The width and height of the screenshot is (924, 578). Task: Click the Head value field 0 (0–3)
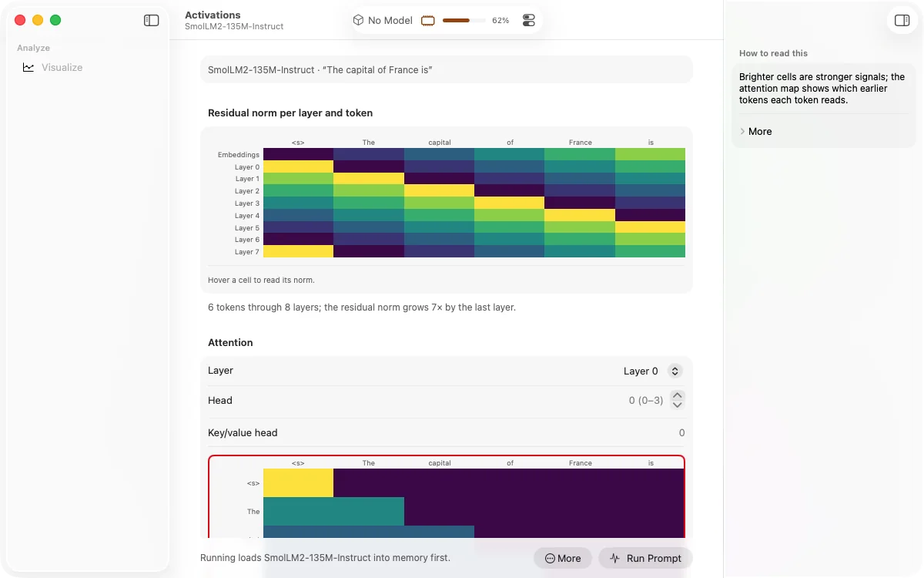(645, 401)
